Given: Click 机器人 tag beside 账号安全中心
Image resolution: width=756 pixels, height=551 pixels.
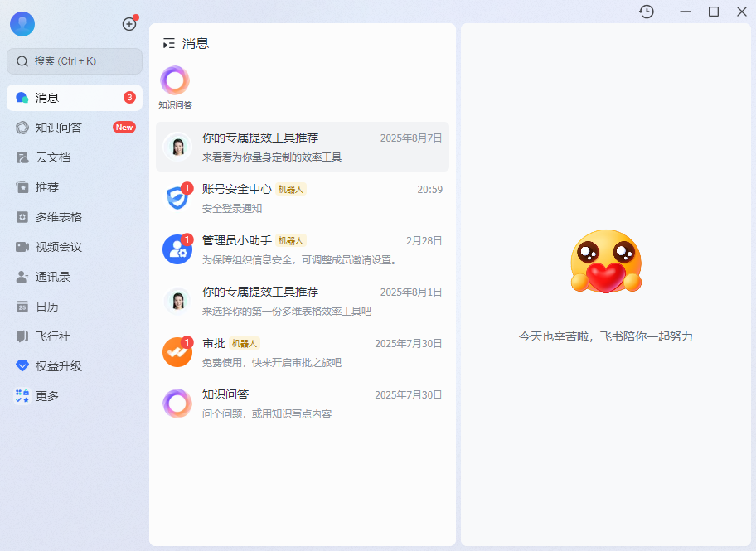Looking at the screenshot, I should tap(291, 190).
